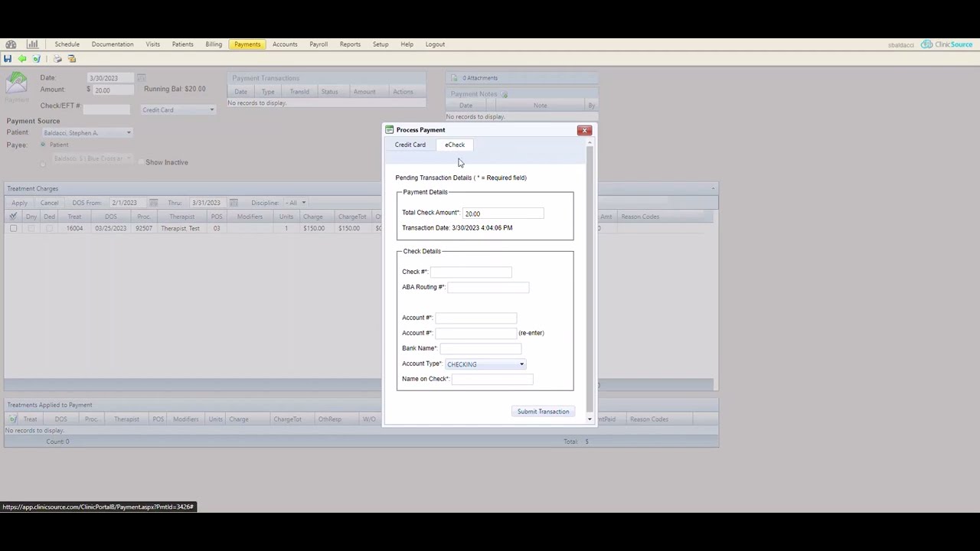The image size is (980, 551).
Task: Click checkmark icon in Treatments Applied header
Action: tap(13, 419)
